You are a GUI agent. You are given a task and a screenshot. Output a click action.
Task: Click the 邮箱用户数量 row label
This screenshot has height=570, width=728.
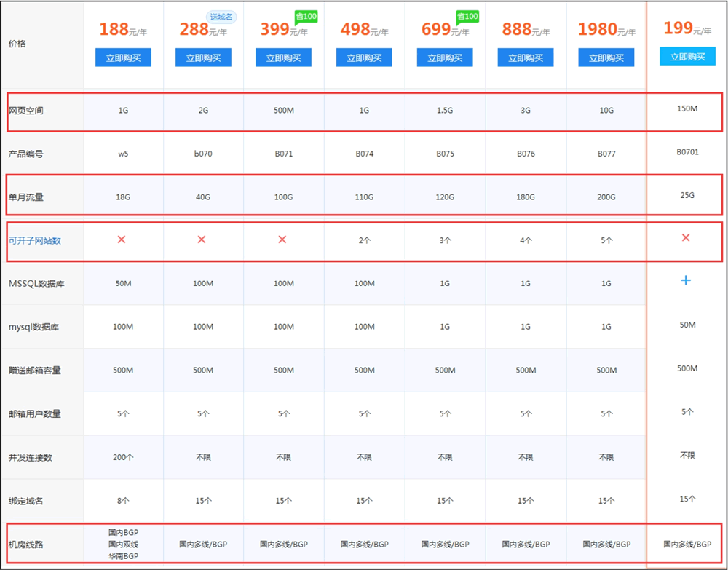(x=35, y=414)
